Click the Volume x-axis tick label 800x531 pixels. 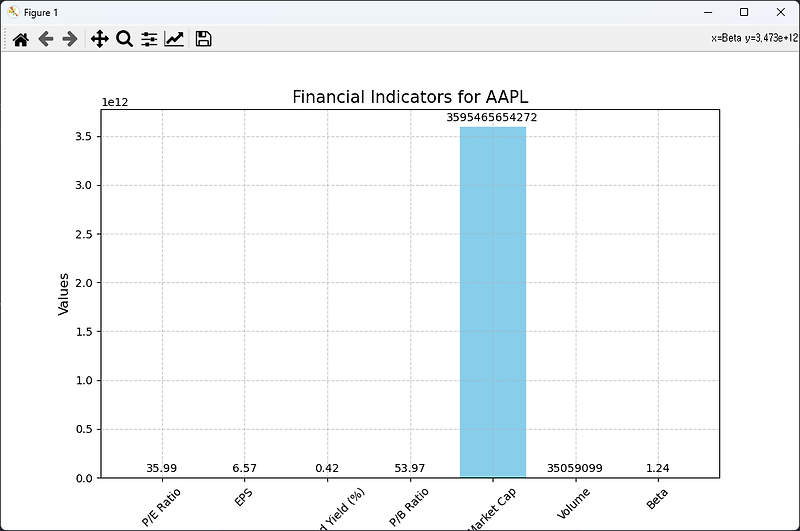point(573,503)
